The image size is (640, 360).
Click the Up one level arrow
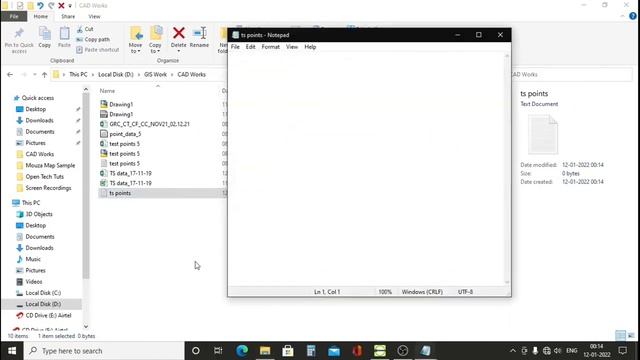tap(44, 75)
